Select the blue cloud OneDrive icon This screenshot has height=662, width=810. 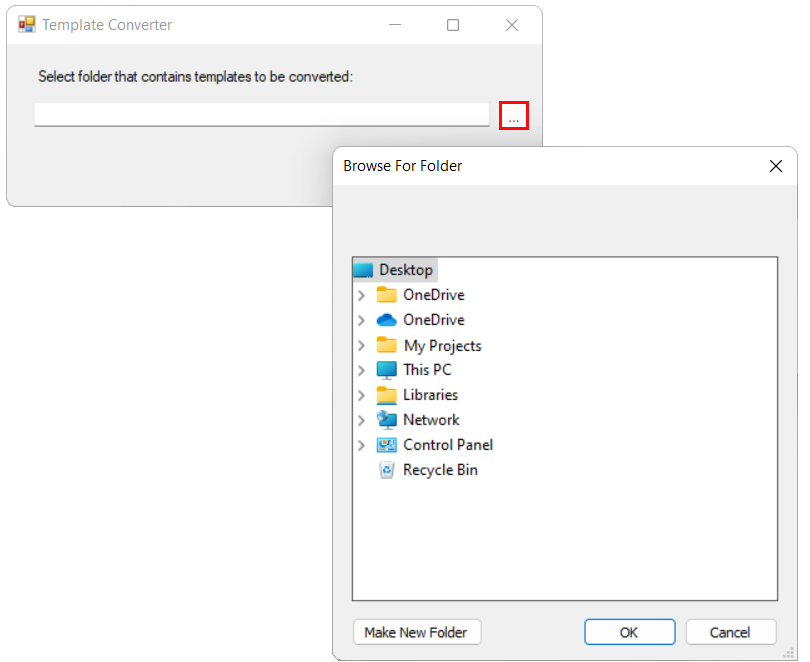coord(386,320)
